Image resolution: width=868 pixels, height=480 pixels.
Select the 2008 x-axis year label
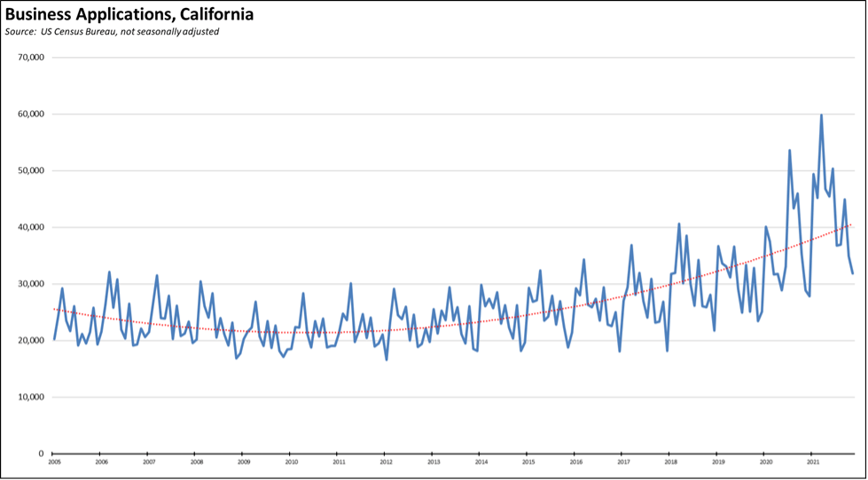click(x=197, y=462)
